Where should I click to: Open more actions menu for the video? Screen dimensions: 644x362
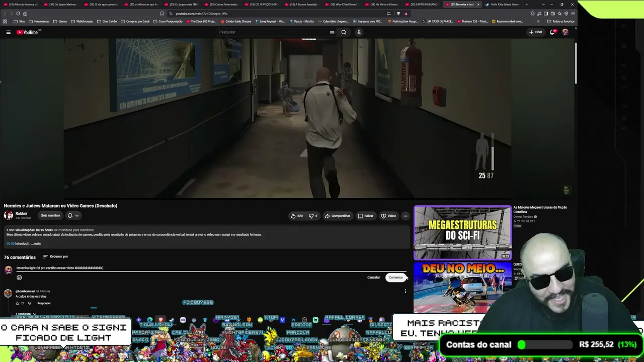406,216
